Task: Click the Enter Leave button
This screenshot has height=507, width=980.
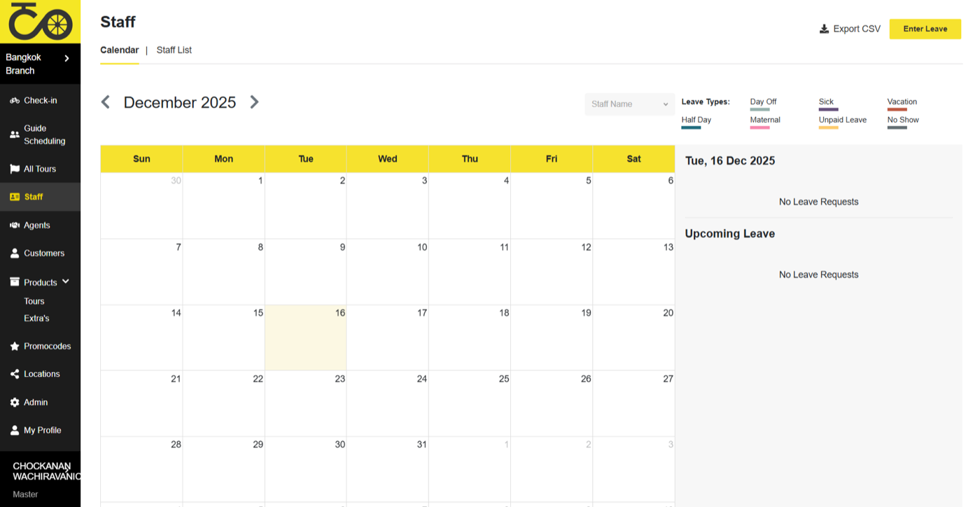Action: tap(925, 29)
